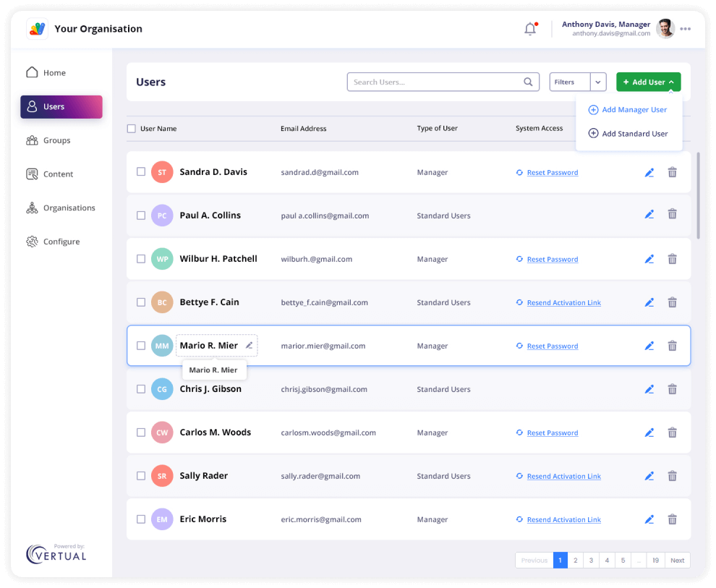Click Reset Password for Carlos M. Woods
The image size is (716, 588).
[553, 433]
